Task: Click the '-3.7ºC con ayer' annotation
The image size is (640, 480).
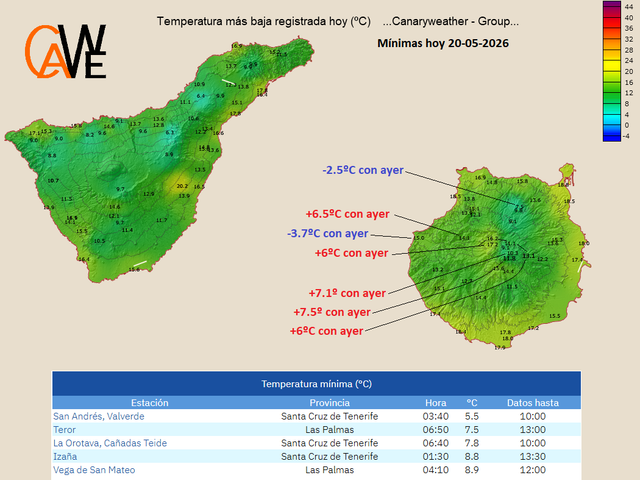Action: coord(328,233)
